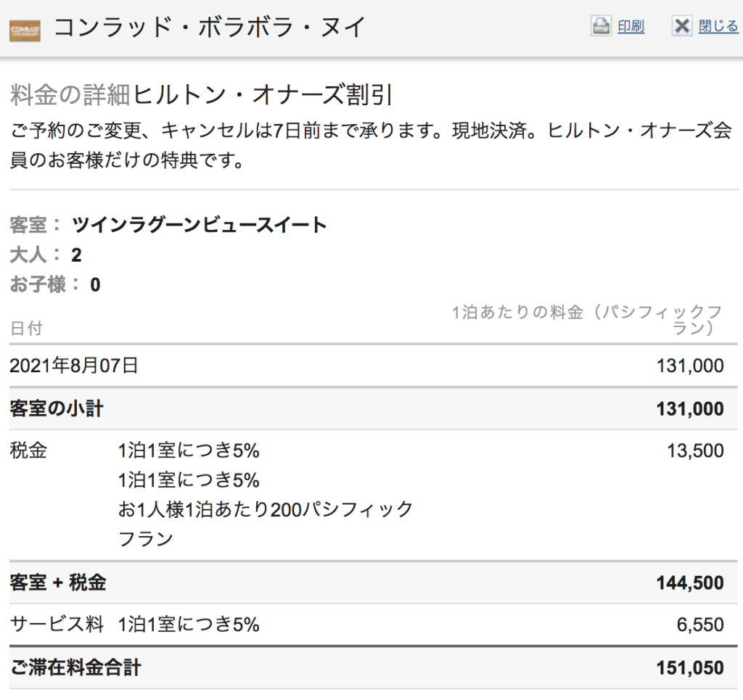Click the 1泊あたりの料金 column header

pos(587,320)
